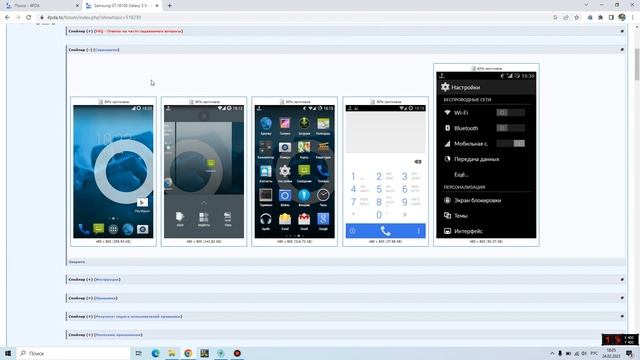Go back to the previous page
640x360 pixels.
(x=7, y=18)
